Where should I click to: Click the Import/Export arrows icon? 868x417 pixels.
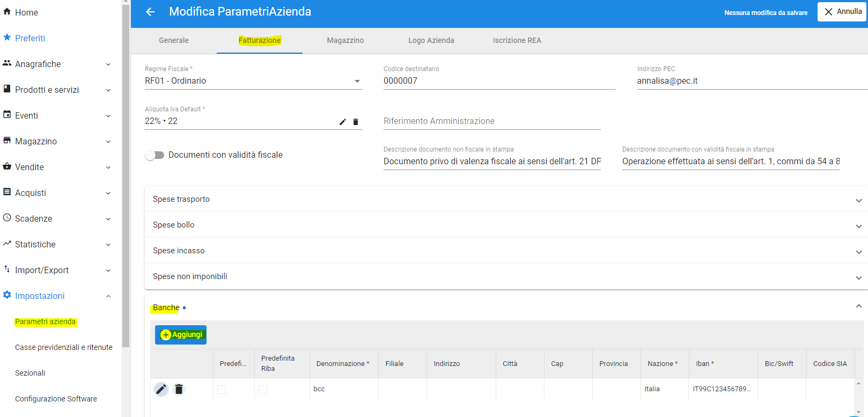coord(7,269)
